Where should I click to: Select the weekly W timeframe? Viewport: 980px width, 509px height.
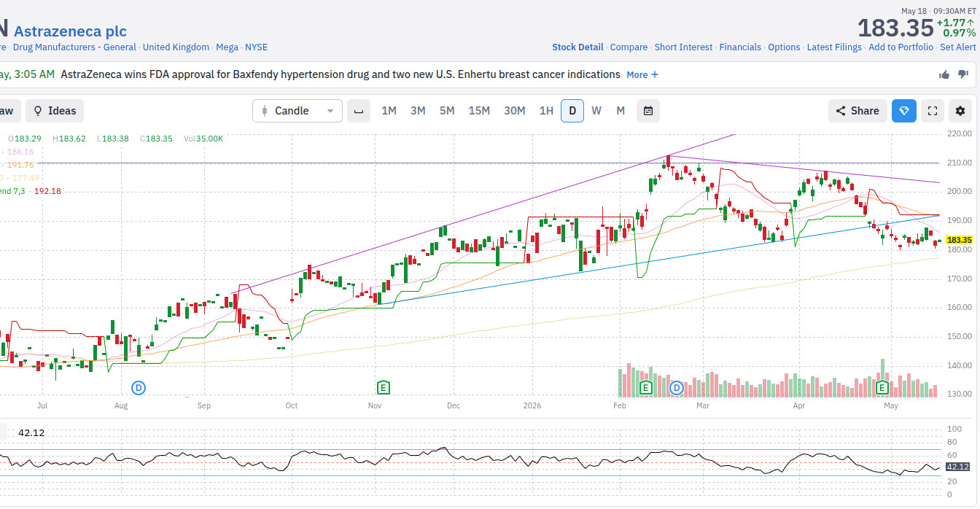[x=596, y=111]
